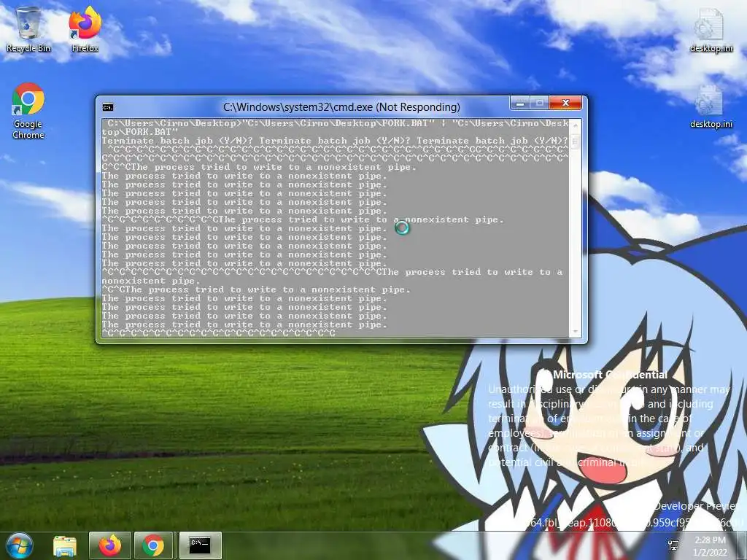Maximize the cmd.exe window
The height and width of the screenshot is (560, 747).
539,103
